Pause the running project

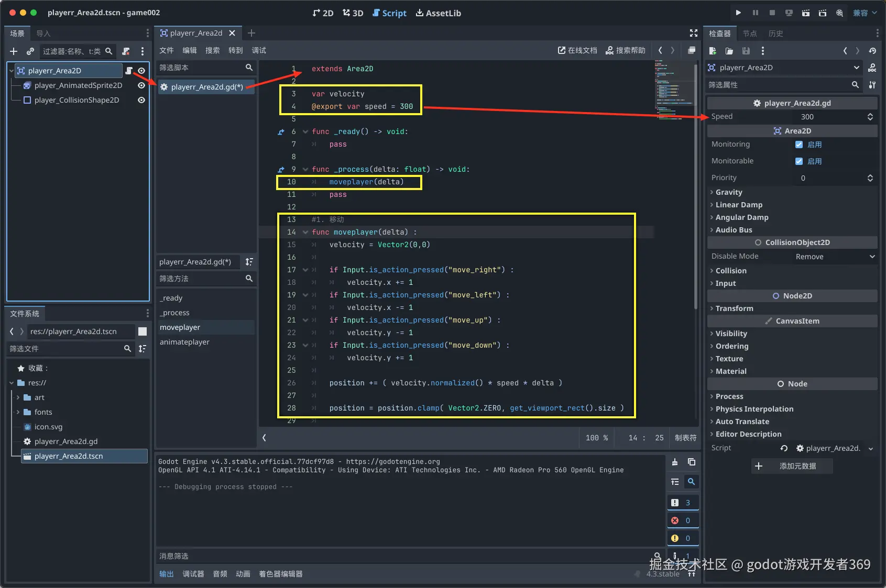coord(755,13)
